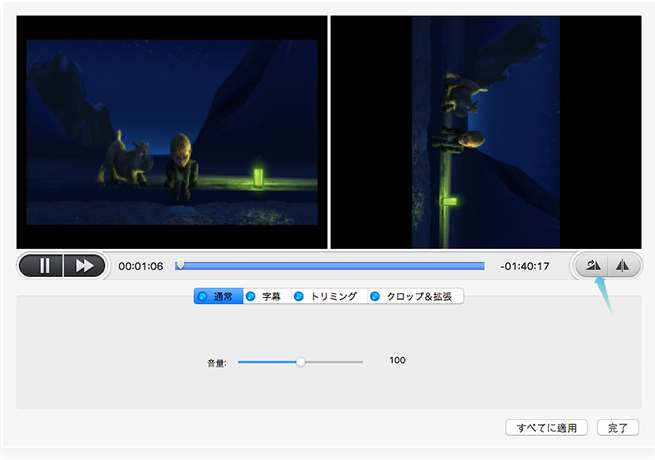Click the rotated output preview pane
Screen dimensions: 655x460
pos(486,132)
